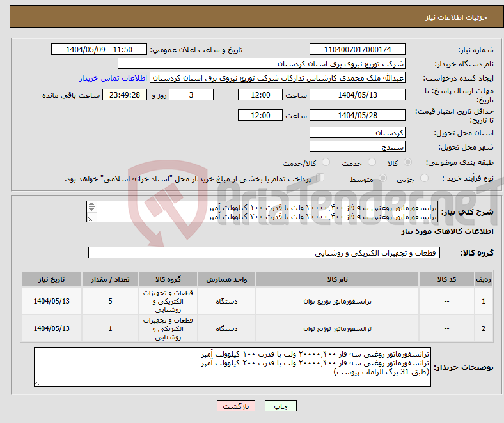Click the price validity date 1404/05/28 field
Screen dimensions: 504x423
click(x=357, y=115)
